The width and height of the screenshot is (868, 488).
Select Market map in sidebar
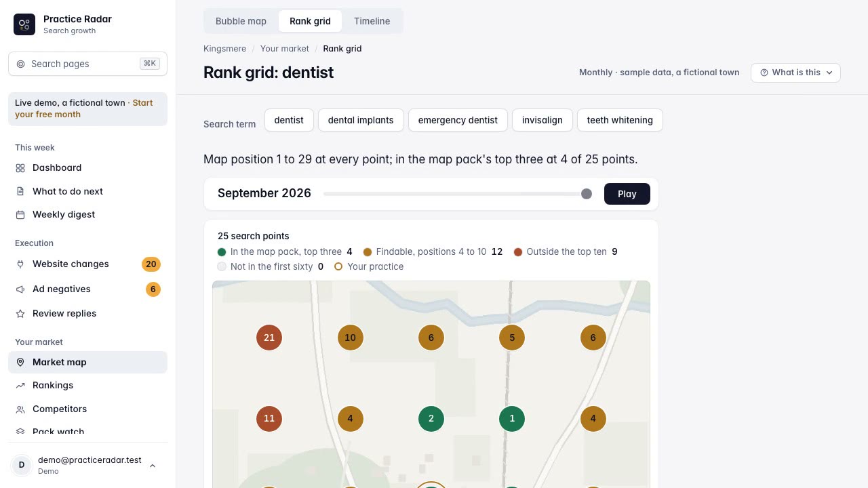[87, 362]
